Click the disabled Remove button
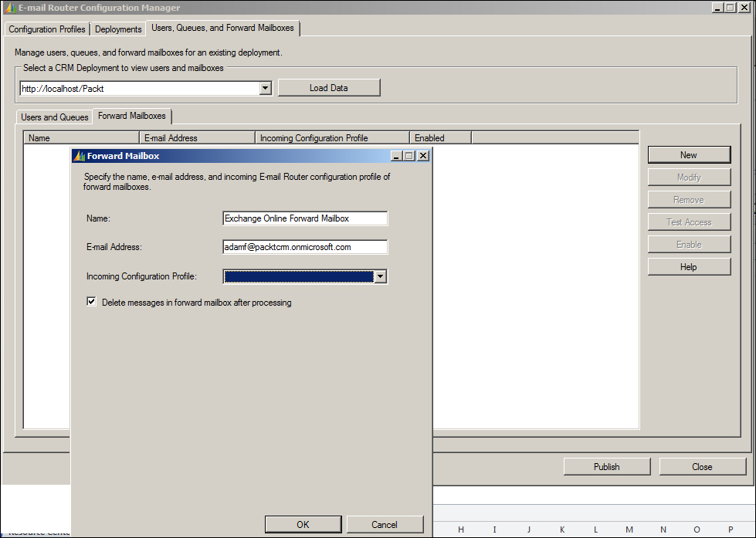The height and width of the screenshot is (538, 756). 689,200
